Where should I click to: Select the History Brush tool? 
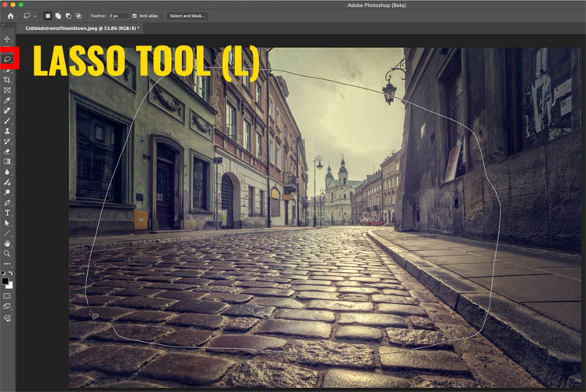pyautogui.click(x=7, y=141)
